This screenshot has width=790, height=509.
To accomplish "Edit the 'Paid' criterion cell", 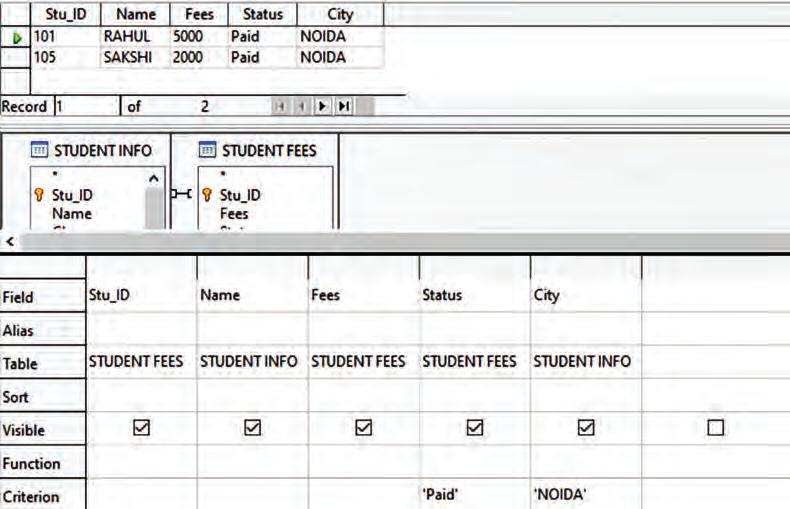I will click(475, 494).
